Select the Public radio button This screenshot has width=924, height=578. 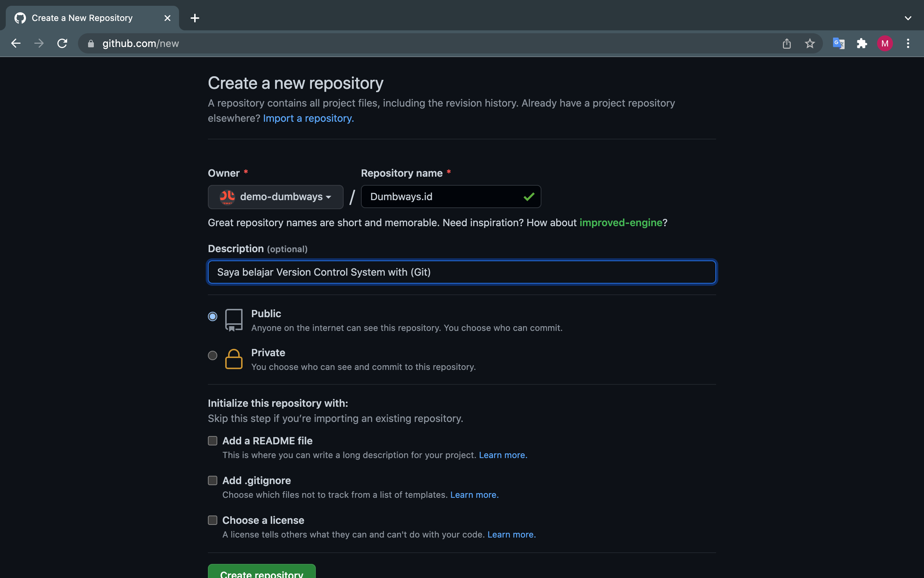click(213, 316)
